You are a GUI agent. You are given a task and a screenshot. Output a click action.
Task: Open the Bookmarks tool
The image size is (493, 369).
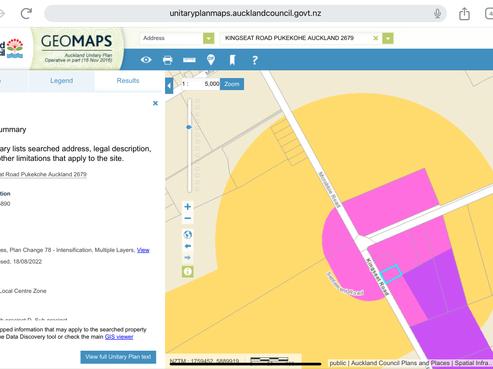(232, 60)
